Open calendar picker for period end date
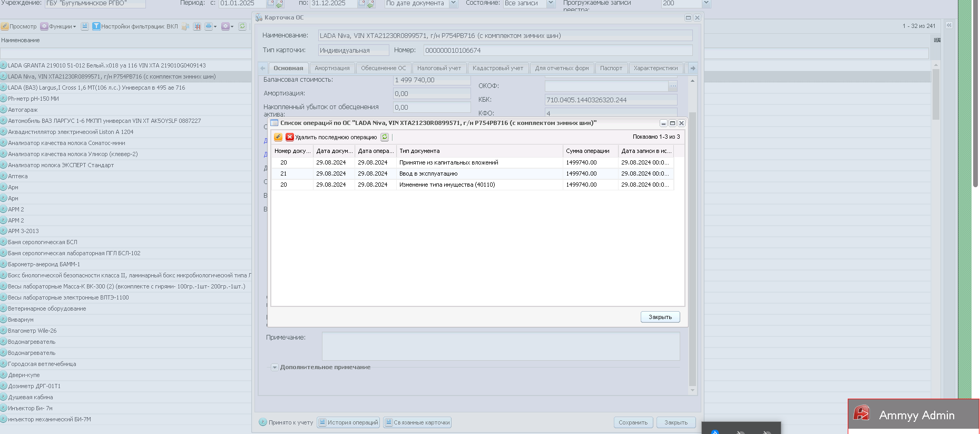The height and width of the screenshot is (434, 980). [361, 3]
